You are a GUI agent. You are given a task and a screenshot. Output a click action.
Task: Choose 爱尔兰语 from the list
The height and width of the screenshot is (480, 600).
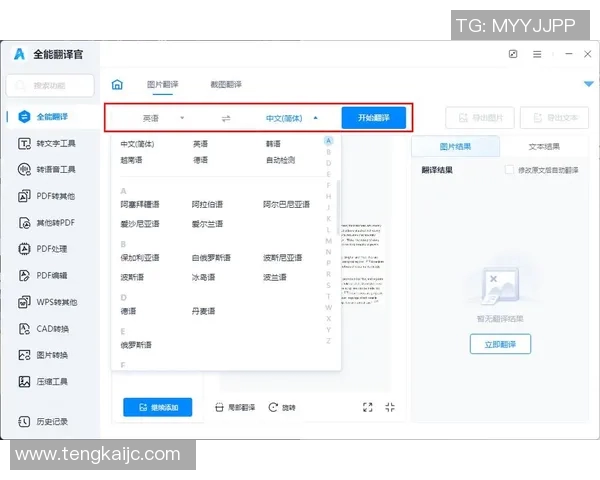207,224
